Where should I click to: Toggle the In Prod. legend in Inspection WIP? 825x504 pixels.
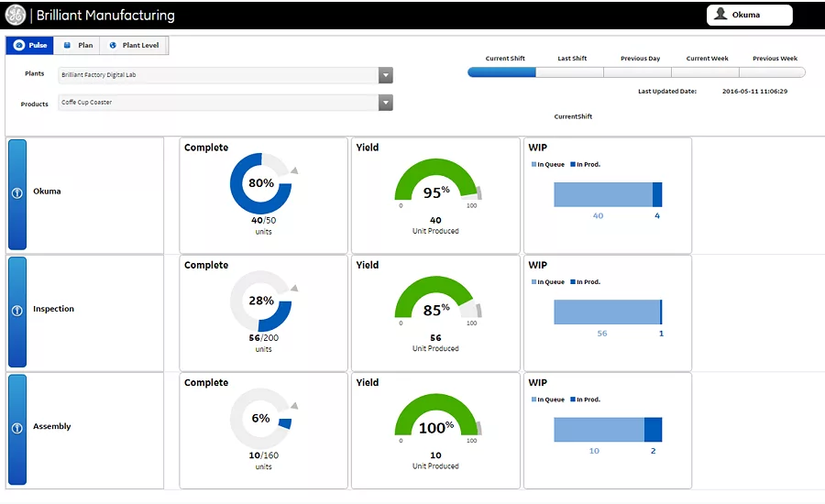click(585, 282)
